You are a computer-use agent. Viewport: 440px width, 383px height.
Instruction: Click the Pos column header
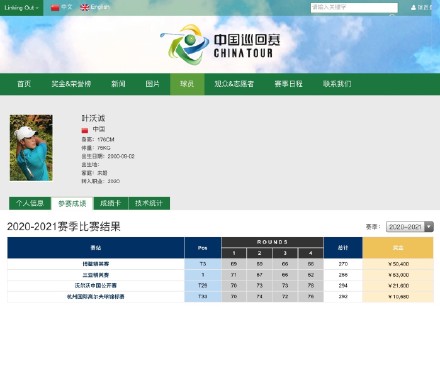tap(202, 248)
